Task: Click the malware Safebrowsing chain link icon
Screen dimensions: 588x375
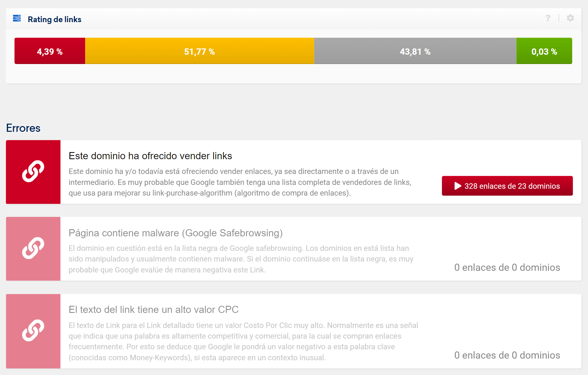Action: point(33,248)
